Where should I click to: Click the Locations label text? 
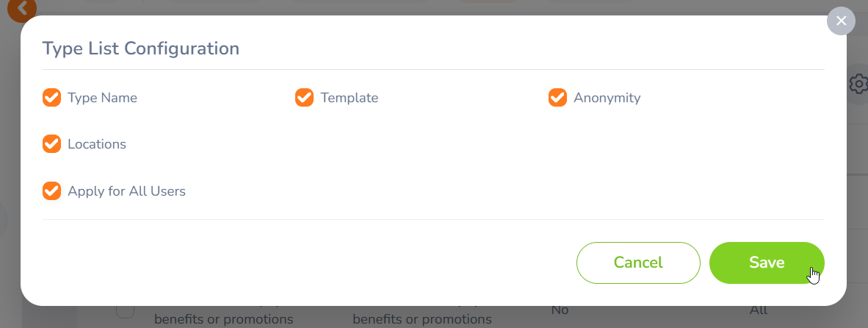coord(97,144)
